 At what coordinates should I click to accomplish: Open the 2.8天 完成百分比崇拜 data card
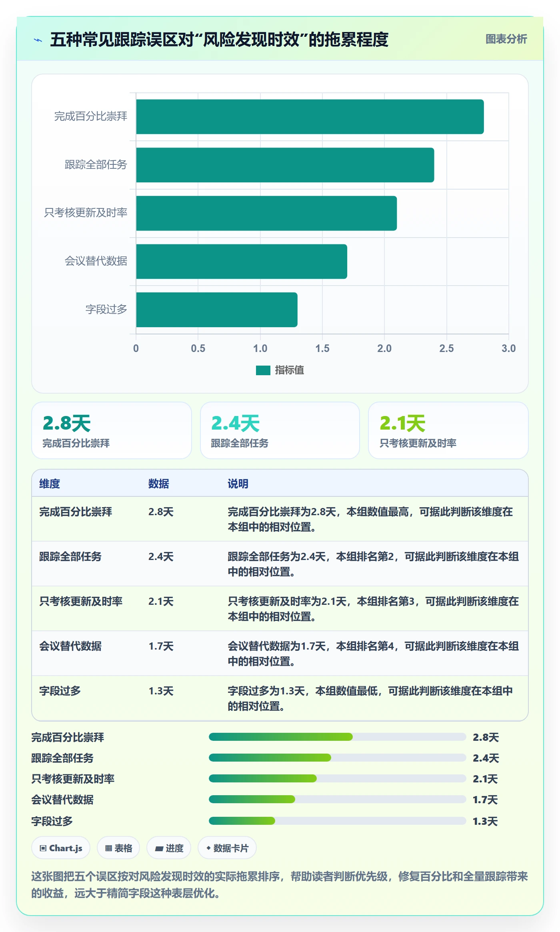pyautogui.click(x=112, y=430)
